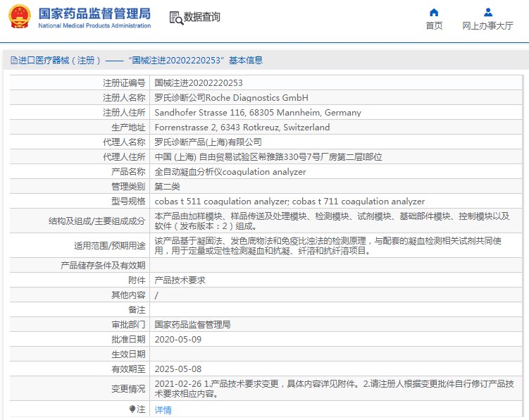Click the 代理人住所 label
This screenshot has width=529, height=420.
click(124, 157)
